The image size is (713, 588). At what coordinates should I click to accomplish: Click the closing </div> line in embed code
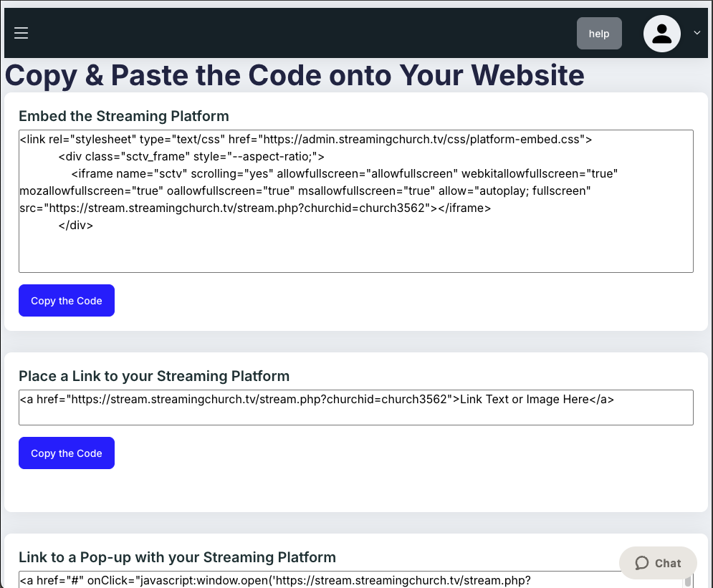[x=76, y=225]
